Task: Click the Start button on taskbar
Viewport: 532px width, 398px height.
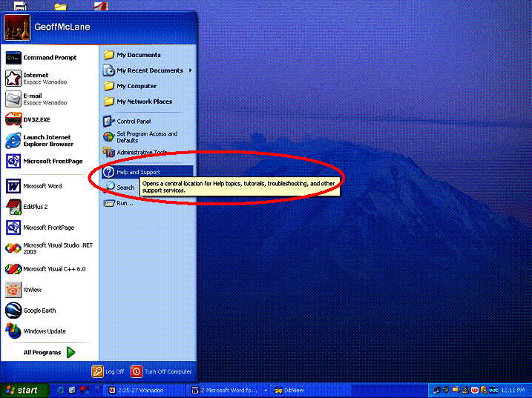Action: pyautogui.click(x=22, y=390)
